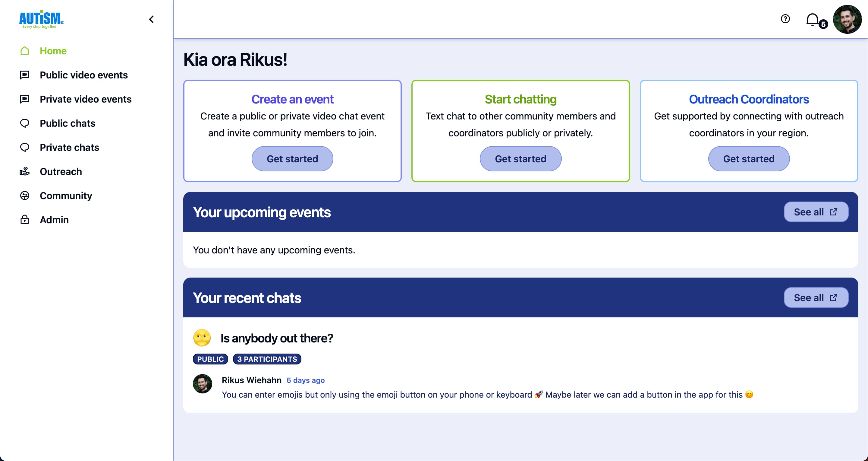Open the "Is anybody out there?" chat
The image size is (868, 461).
(277, 338)
